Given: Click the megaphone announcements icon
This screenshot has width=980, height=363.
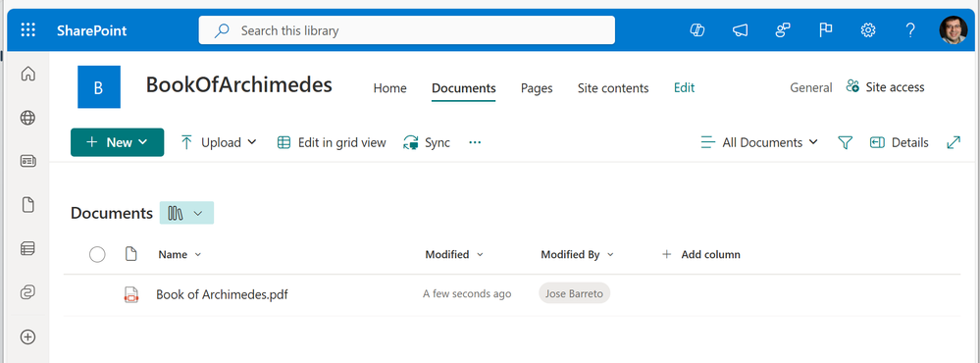Looking at the screenshot, I should [740, 30].
